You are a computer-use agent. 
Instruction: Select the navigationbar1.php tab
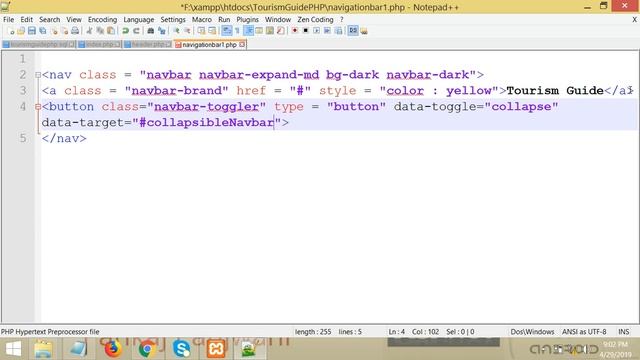(x=209, y=44)
